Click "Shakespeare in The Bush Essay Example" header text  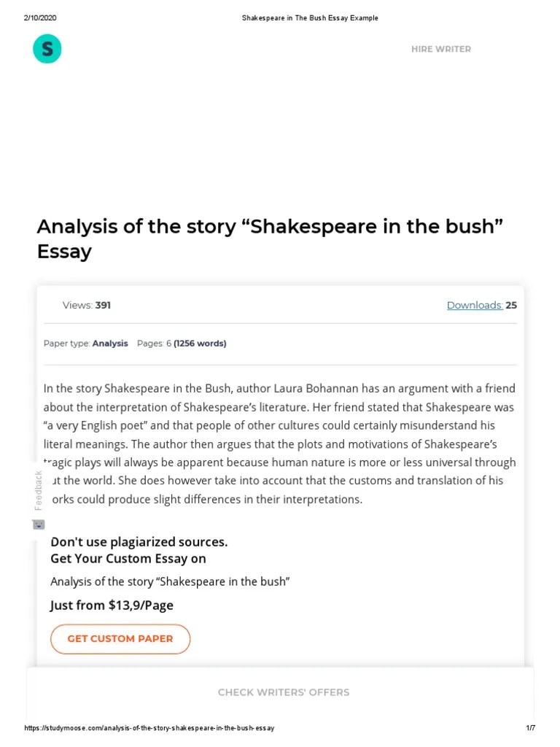pos(309,18)
